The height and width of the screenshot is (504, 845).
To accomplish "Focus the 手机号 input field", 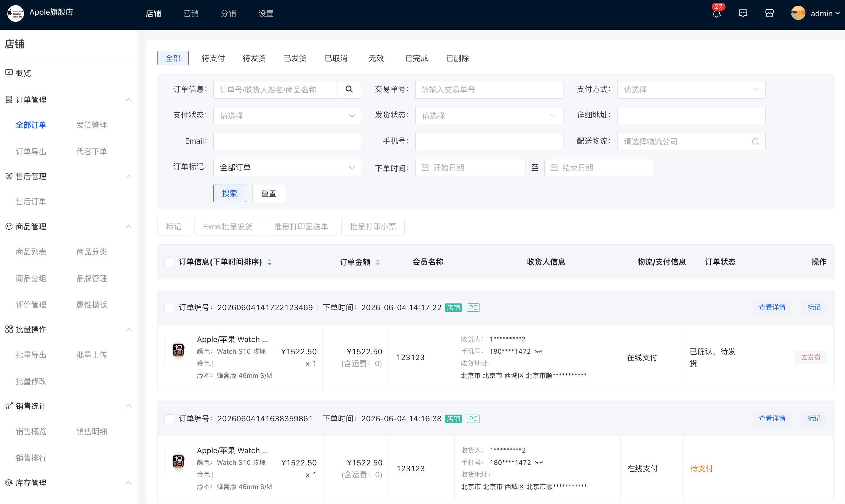I will click(489, 141).
